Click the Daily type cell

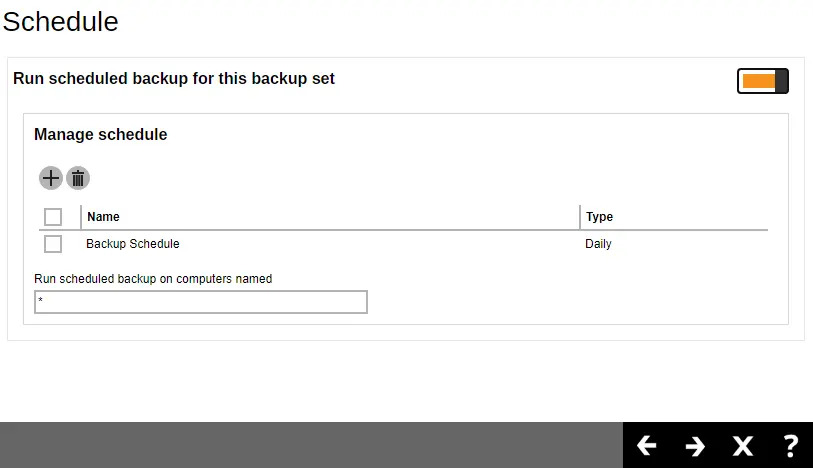(x=598, y=244)
